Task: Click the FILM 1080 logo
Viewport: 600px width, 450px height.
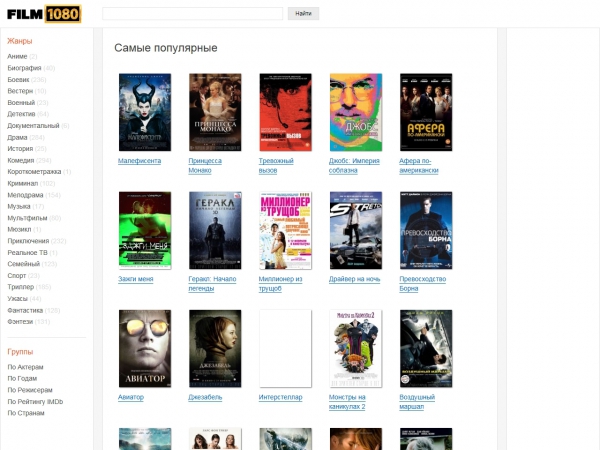Action: [44, 14]
